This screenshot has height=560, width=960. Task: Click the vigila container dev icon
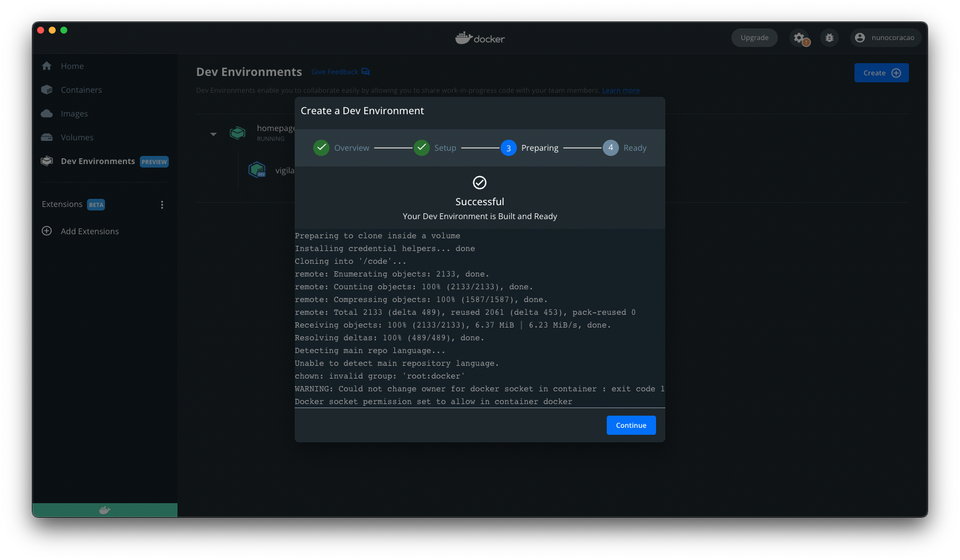click(257, 170)
